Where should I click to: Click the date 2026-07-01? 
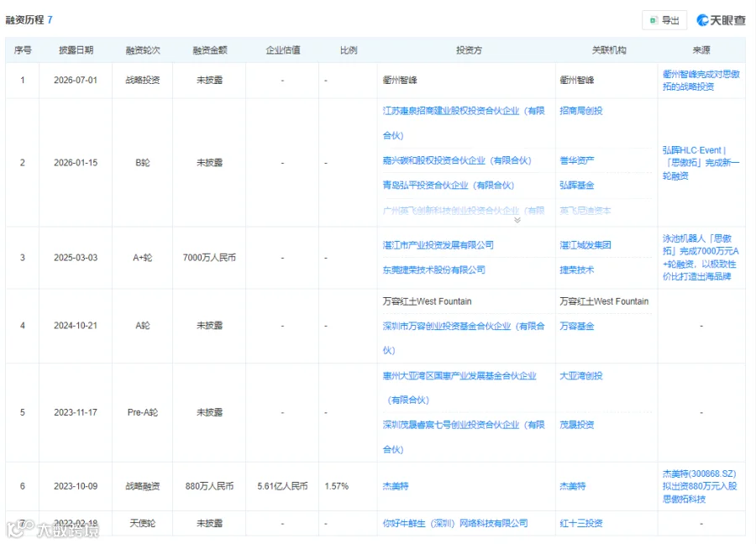tap(76, 81)
